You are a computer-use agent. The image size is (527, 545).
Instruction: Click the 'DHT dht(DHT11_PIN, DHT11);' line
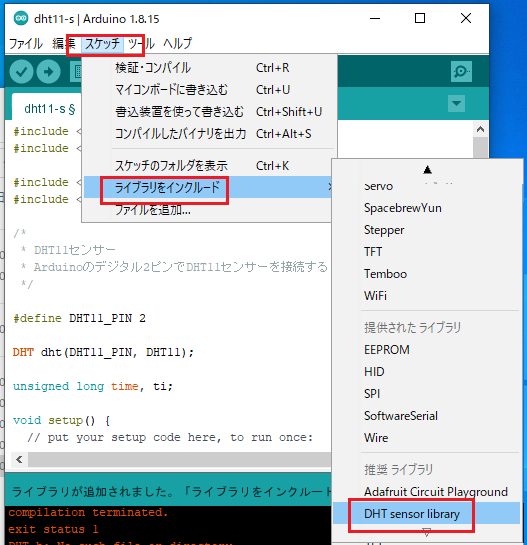tap(103, 352)
